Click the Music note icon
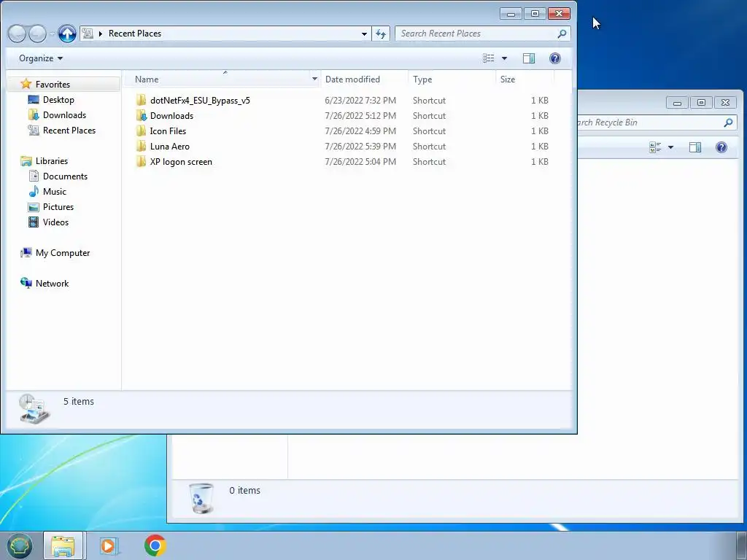Viewport: 747px width, 560px height. [34, 192]
